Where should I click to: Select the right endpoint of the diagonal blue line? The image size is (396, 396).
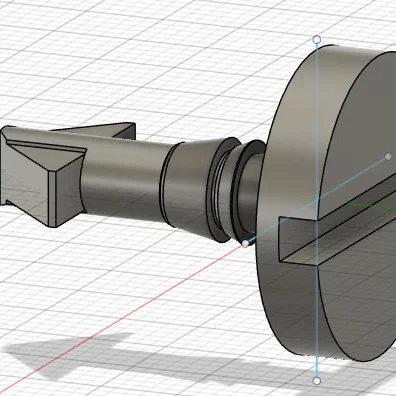click(388, 156)
